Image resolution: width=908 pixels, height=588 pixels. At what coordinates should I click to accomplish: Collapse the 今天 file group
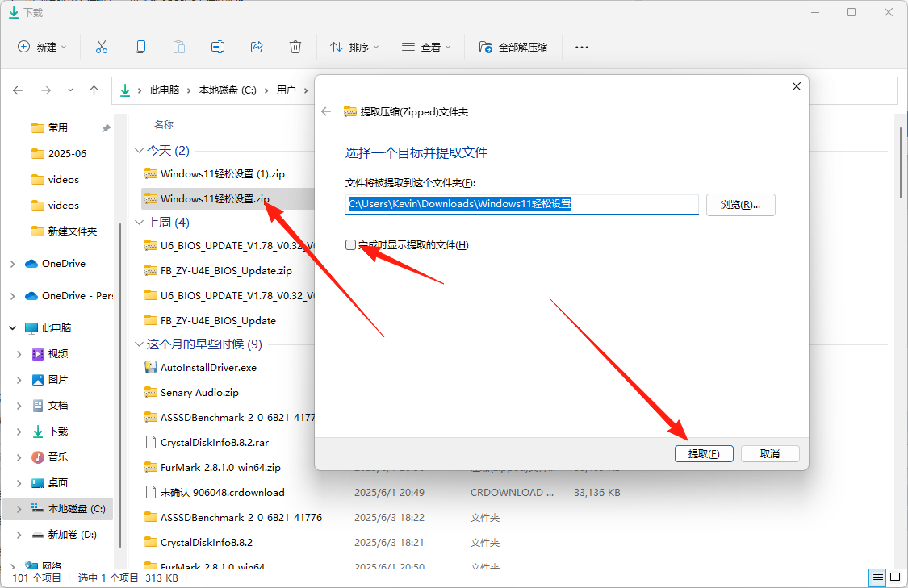(139, 151)
